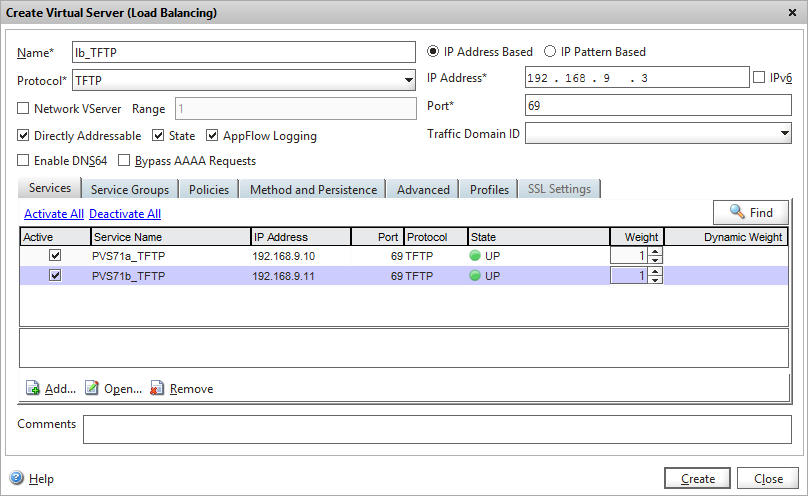Click green UP status of PVS71a_TFTP
808x497 pixels.
pos(476,256)
